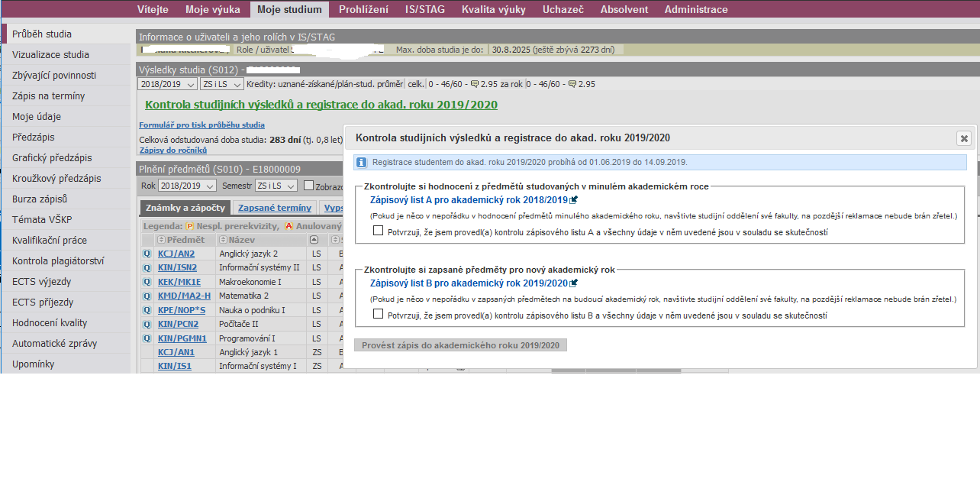Viewport: 980px width, 495px height.
Task: Click the Q icon beside KEK/MK1E
Action: click(x=147, y=282)
